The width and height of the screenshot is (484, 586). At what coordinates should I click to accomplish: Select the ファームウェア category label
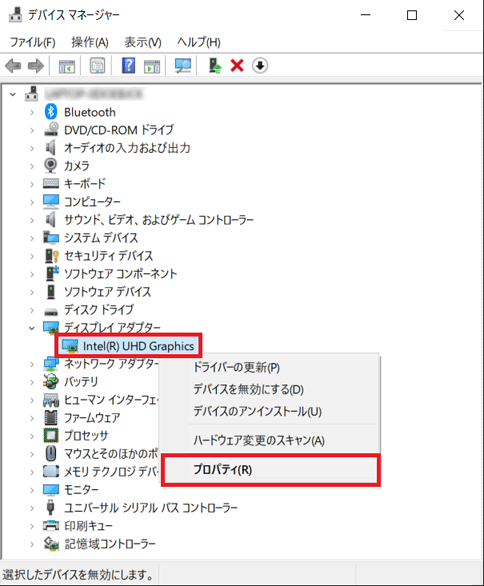92,418
